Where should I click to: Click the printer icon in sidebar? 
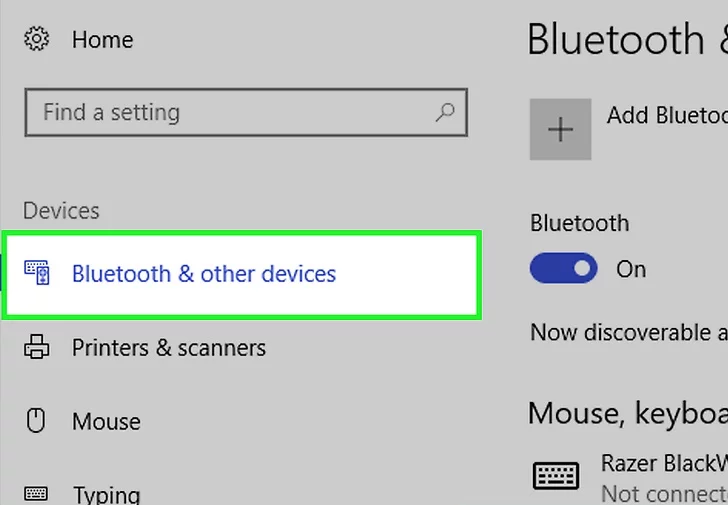click(x=37, y=348)
